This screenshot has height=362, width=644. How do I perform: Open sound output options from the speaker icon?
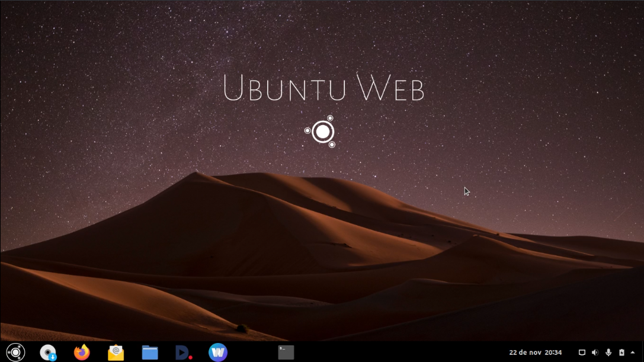595,352
